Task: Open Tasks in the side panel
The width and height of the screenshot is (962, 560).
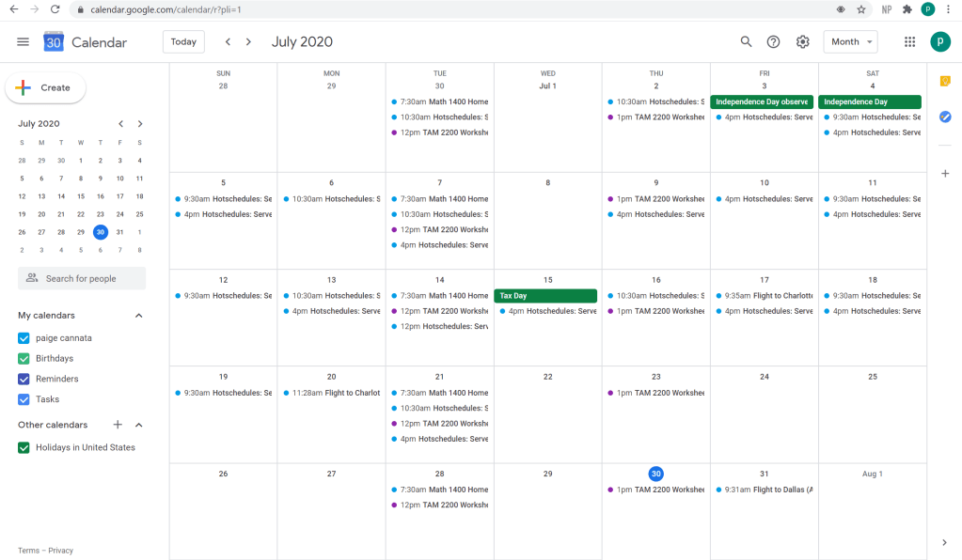Action: click(x=945, y=117)
